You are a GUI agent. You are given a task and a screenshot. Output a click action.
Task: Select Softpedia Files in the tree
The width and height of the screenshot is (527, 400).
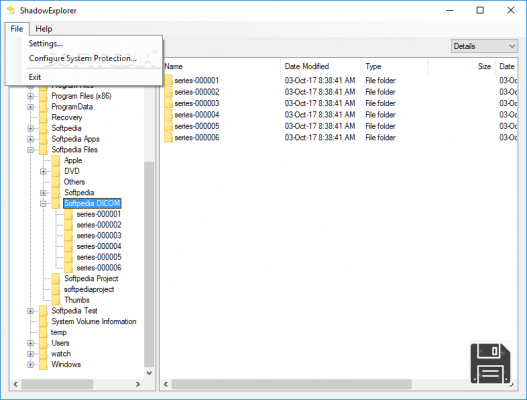[x=74, y=150]
